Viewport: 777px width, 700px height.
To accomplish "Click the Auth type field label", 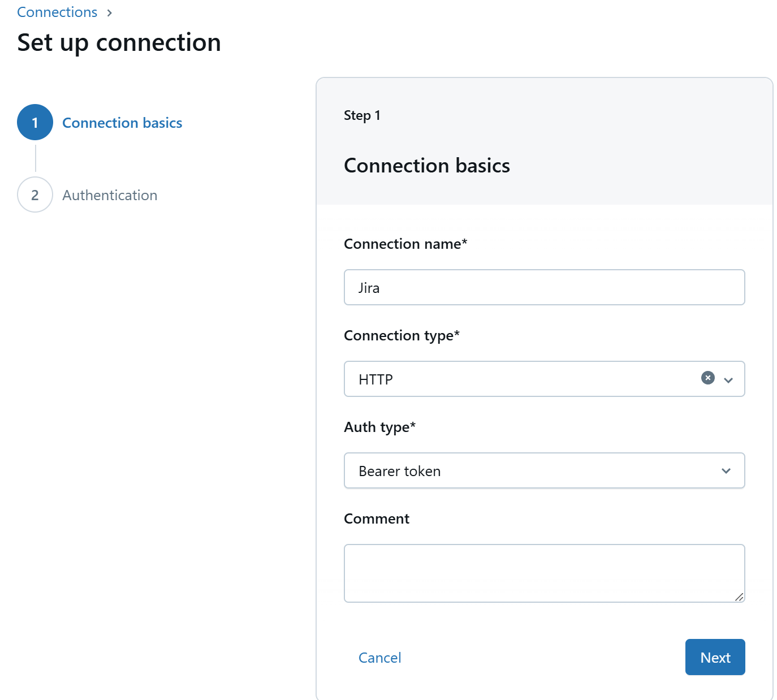I will [x=379, y=427].
